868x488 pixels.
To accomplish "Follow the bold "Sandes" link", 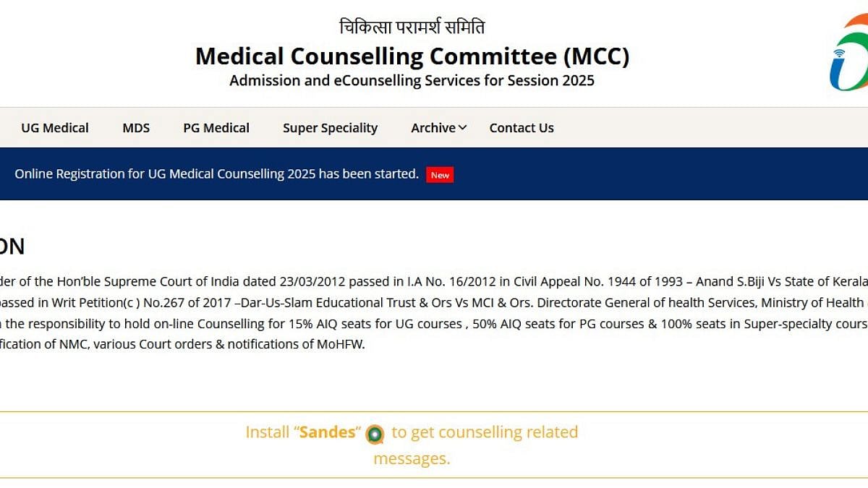I will (328, 432).
